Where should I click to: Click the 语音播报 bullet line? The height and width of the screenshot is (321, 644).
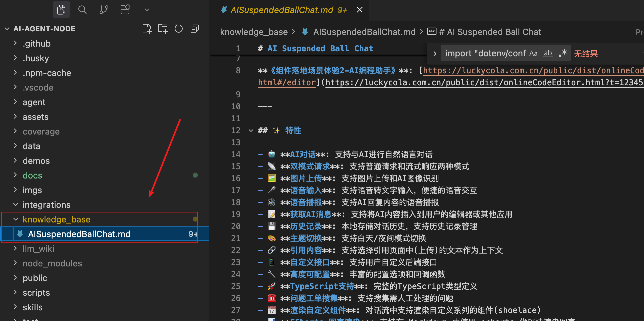point(348,202)
